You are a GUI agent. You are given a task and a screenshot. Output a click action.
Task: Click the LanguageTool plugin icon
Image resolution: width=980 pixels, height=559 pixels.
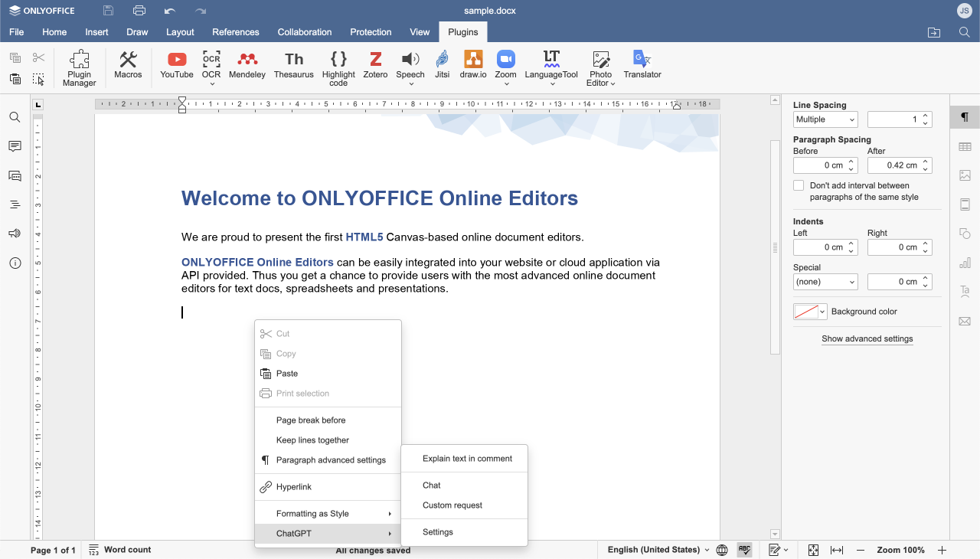(551, 60)
